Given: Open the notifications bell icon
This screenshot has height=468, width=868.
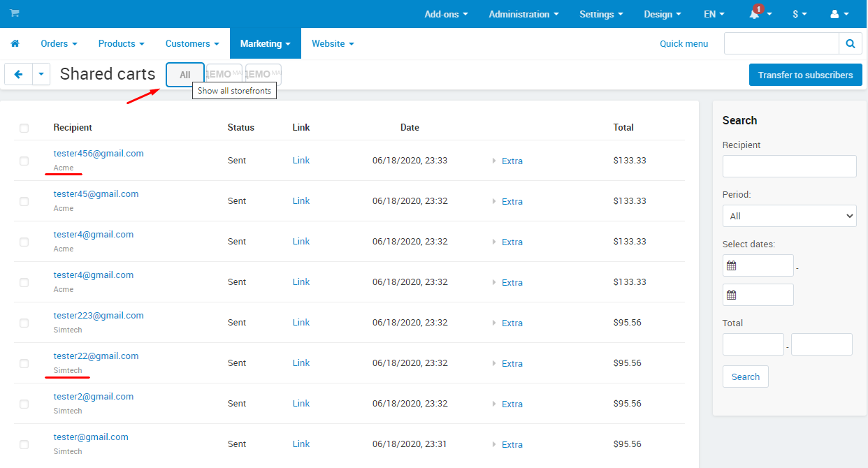Looking at the screenshot, I should (755, 14).
